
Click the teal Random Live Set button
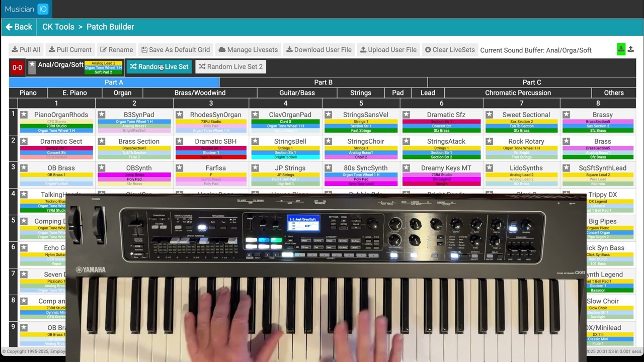159,66
